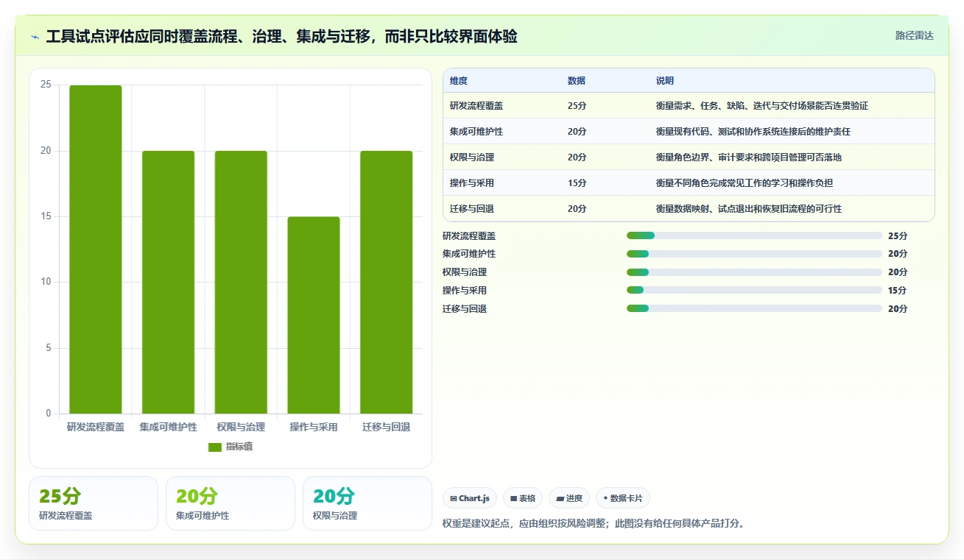964x560 pixels.
Task: Click the 操作与采用 progress bar
Action: pos(754,290)
